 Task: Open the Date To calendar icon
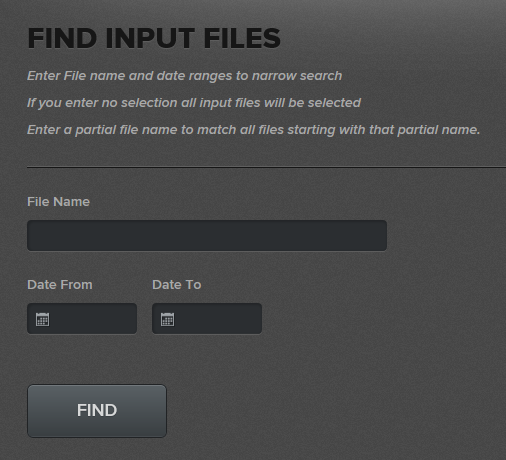tap(167, 319)
